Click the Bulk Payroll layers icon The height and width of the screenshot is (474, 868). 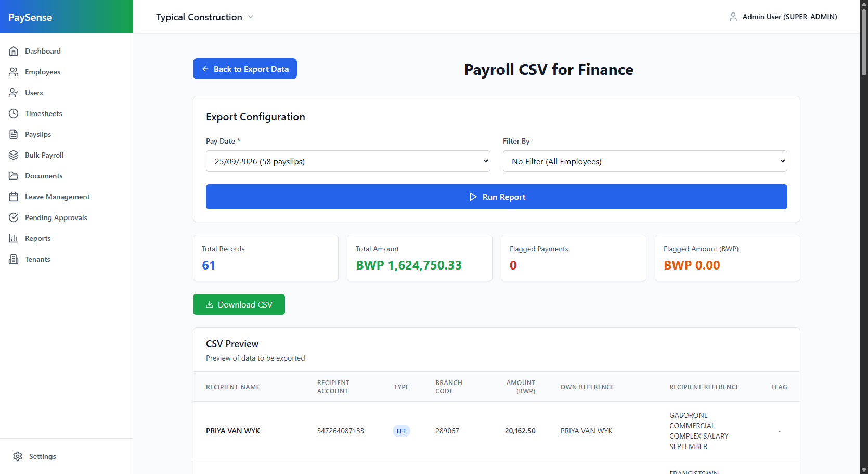14,155
